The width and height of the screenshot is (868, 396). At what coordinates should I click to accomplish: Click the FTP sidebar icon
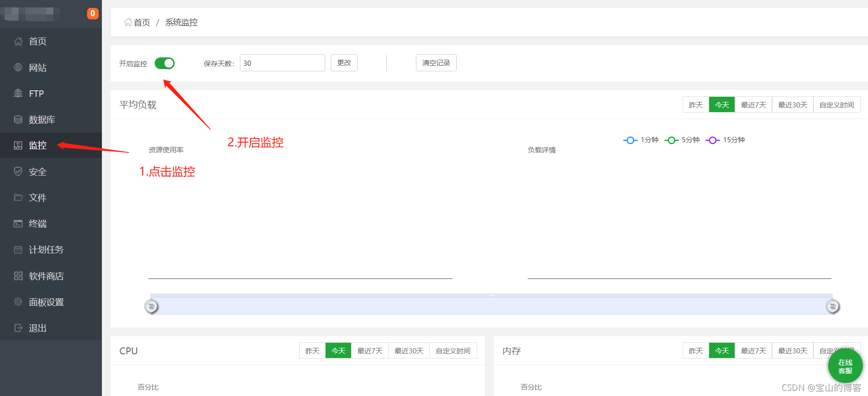click(18, 94)
